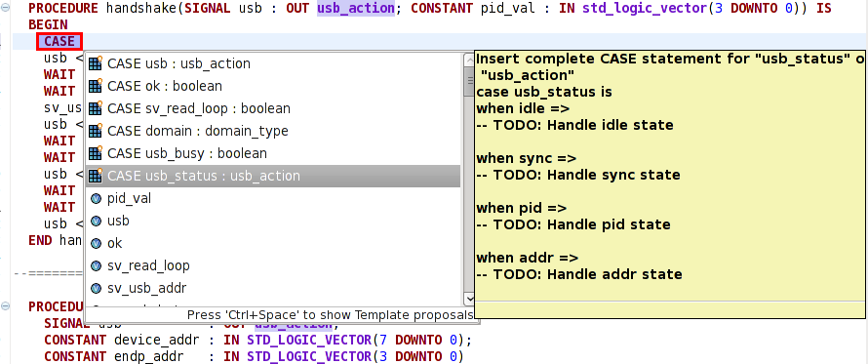Image resolution: width=868 pixels, height=364 pixels.
Task: Select 'CASE domain : domain_type' proposal
Action: pyautogui.click(x=273, y=131)
